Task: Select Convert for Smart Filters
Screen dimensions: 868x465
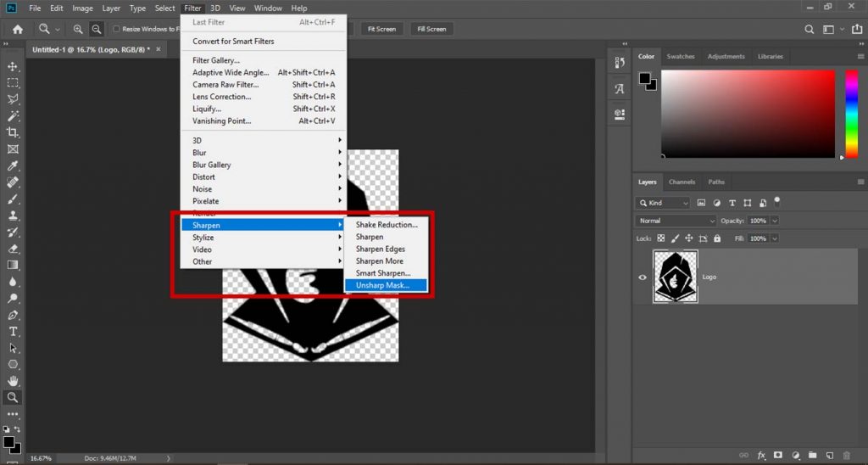Action: (x=264, y=41)
